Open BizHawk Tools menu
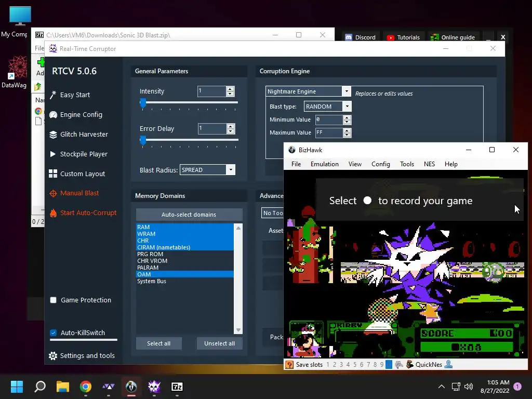532x399 pixels. [x=407, y=164]
